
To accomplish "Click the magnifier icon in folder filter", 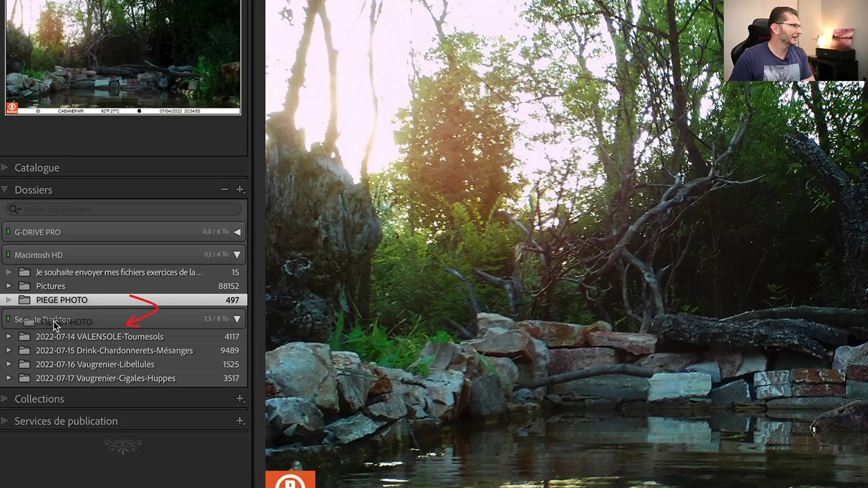I will tap(14, 209).
